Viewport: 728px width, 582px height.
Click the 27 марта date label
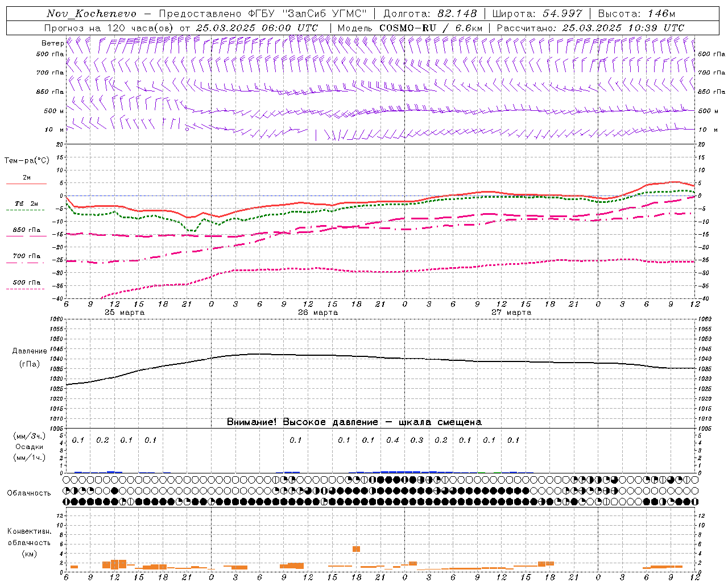point(511,313)
